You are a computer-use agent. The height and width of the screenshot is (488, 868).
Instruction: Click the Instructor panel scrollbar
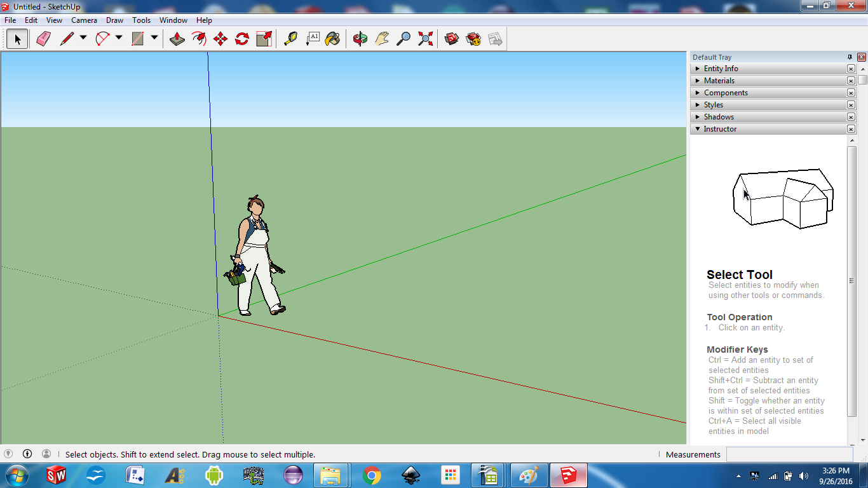click(851, 281)
